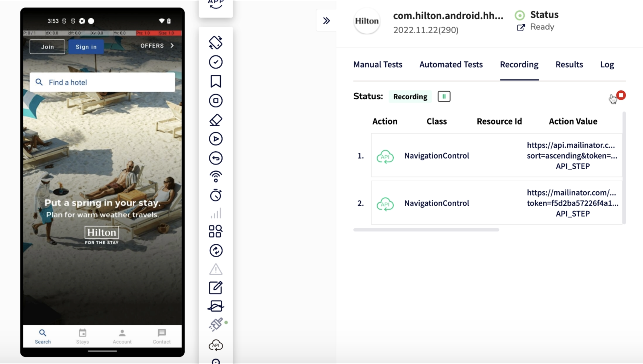Collapse the panel with the double chevron
Viewport: 643px width, 364px height.
pos(326,20)
